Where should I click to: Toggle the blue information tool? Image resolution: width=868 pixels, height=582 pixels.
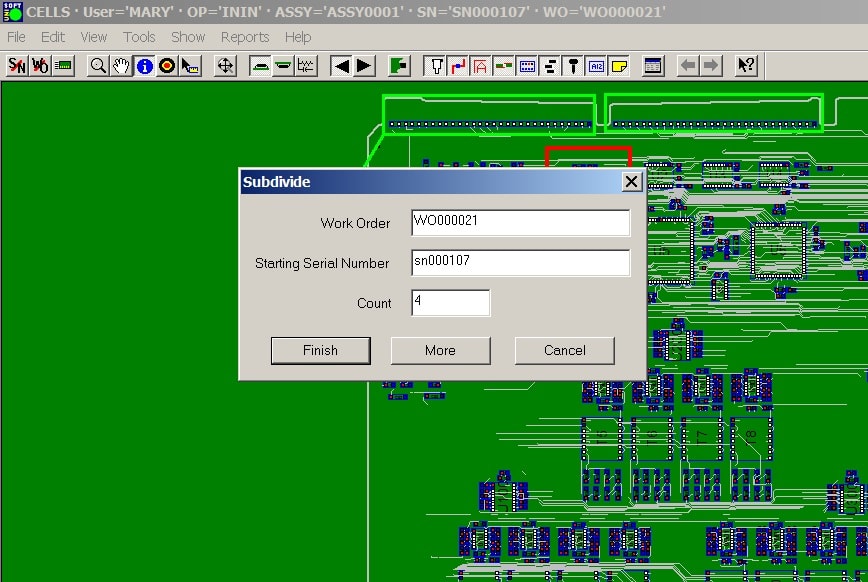[x=144, y=66]
